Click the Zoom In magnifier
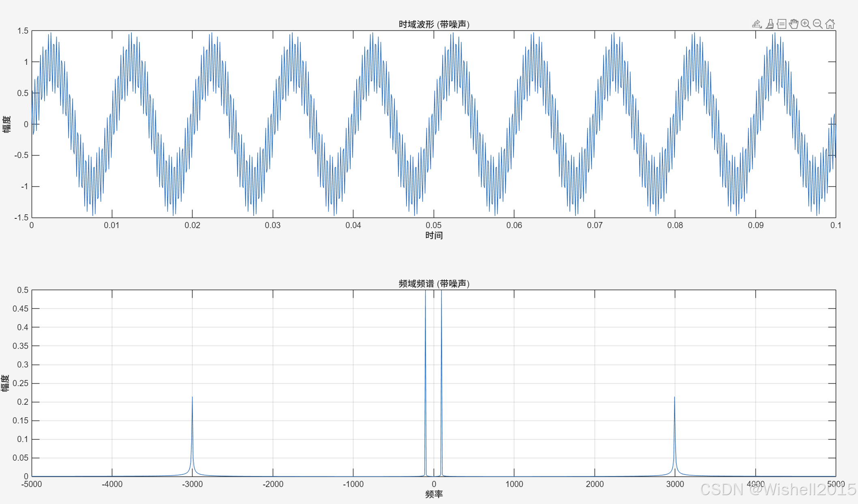The width and height of the screenshot is (858, 504). 806,24
